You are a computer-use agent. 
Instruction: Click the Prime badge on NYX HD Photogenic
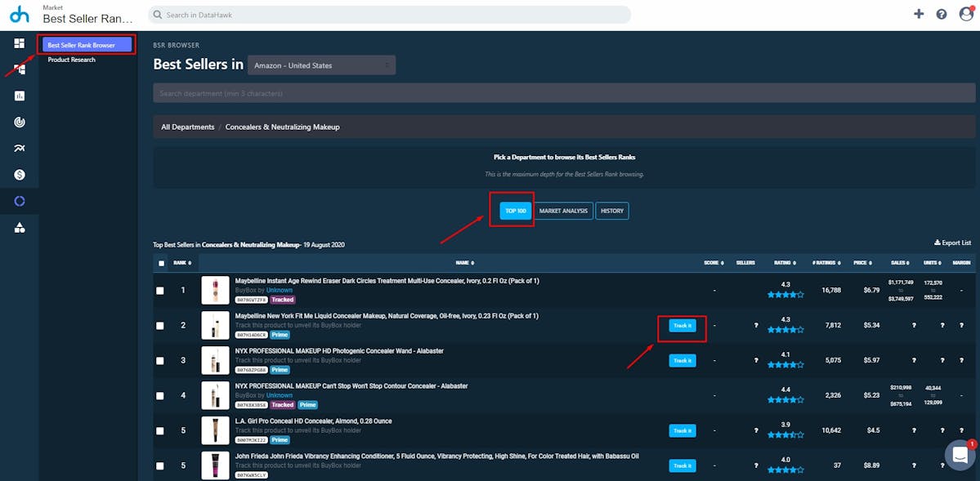pos(280,370)
